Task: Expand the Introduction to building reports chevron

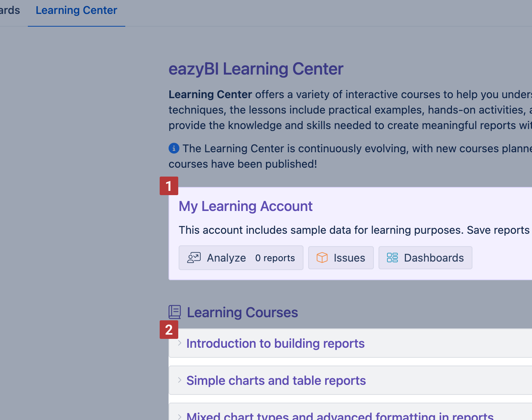Action: click(180, 343)
